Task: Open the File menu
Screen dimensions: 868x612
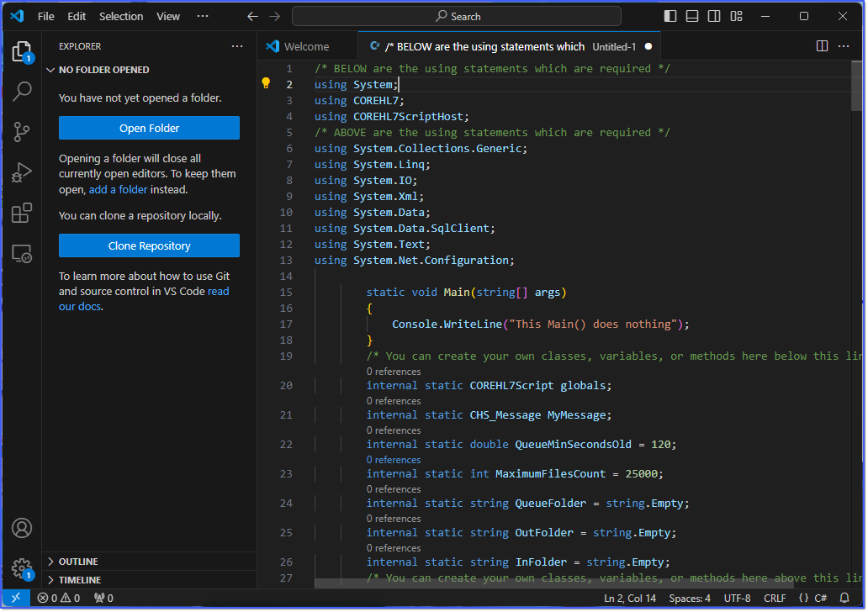Action: point(46,17)
